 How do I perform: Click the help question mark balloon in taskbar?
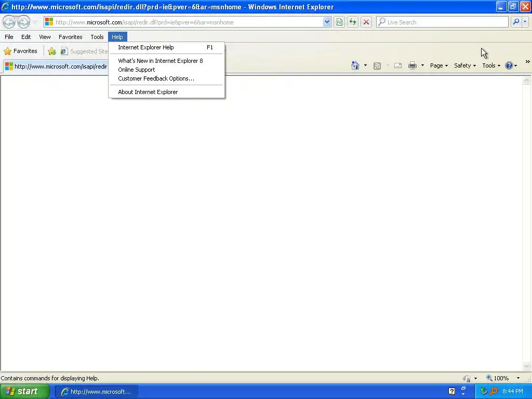451,391
